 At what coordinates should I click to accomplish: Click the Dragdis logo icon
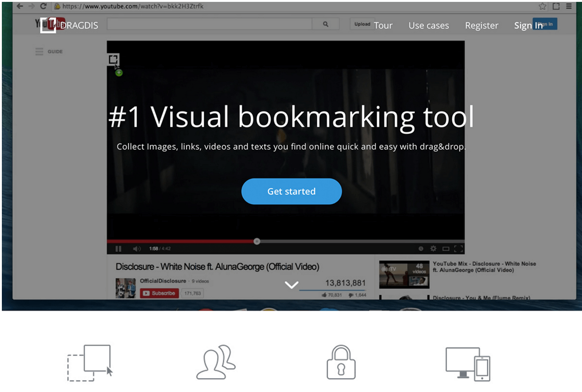(48, 25)
